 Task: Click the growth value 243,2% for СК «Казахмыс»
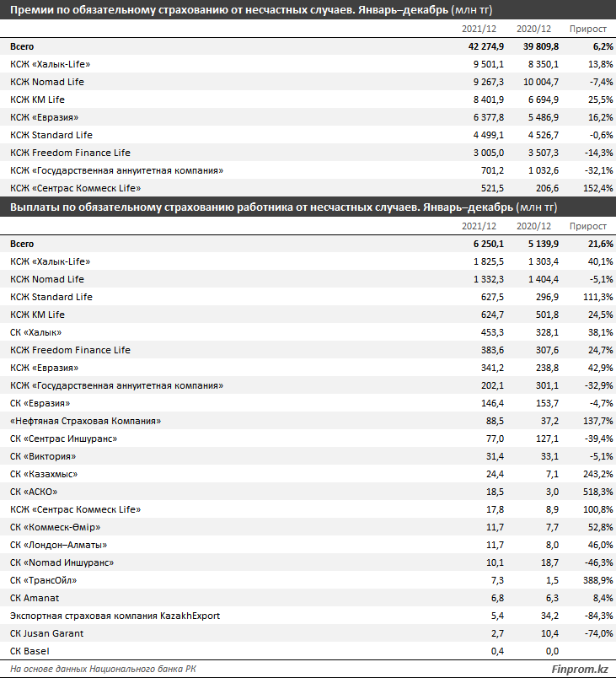pyautogui.click(x=598, y=474)
